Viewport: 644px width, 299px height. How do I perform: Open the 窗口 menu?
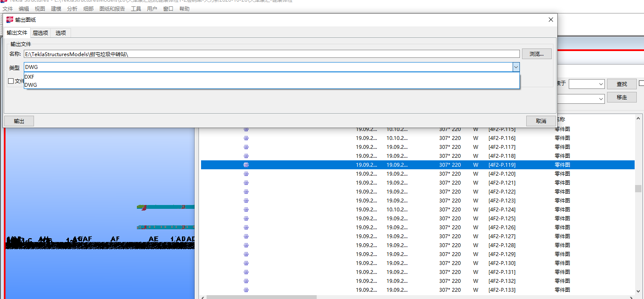click(168, 9)
